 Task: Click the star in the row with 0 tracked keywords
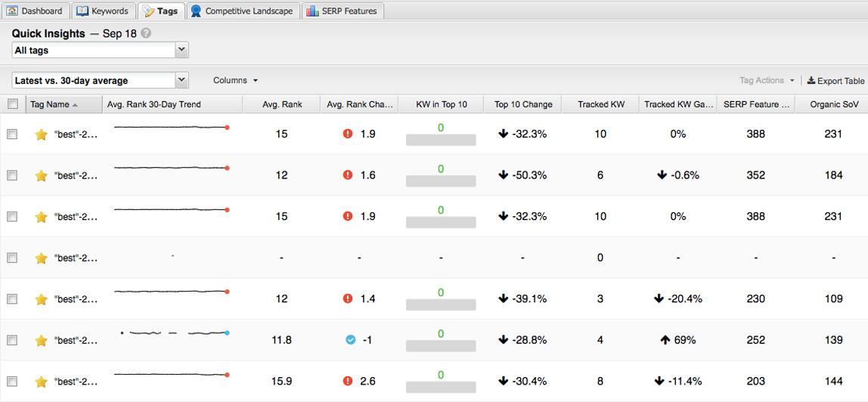coord(41,258)
